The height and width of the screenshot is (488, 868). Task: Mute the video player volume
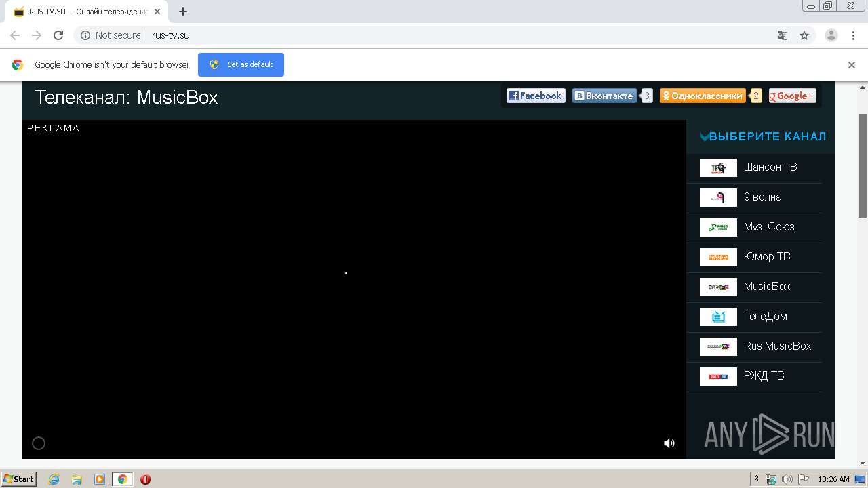[669, 443]
